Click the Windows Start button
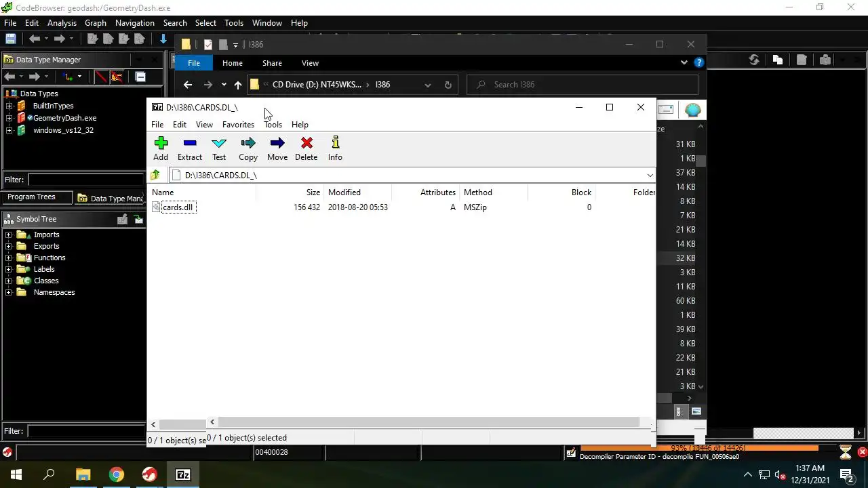868x488 pixels. (16, 474)
